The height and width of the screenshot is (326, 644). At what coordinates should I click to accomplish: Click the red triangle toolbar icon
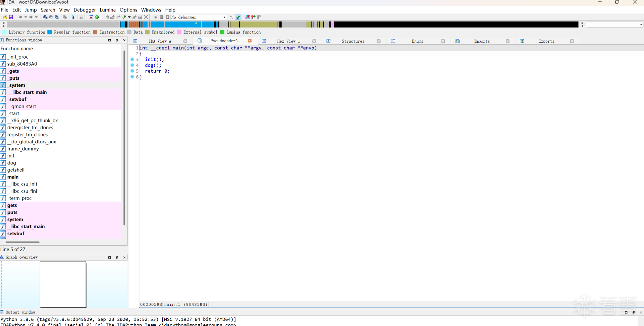click(x=91, y=17)
